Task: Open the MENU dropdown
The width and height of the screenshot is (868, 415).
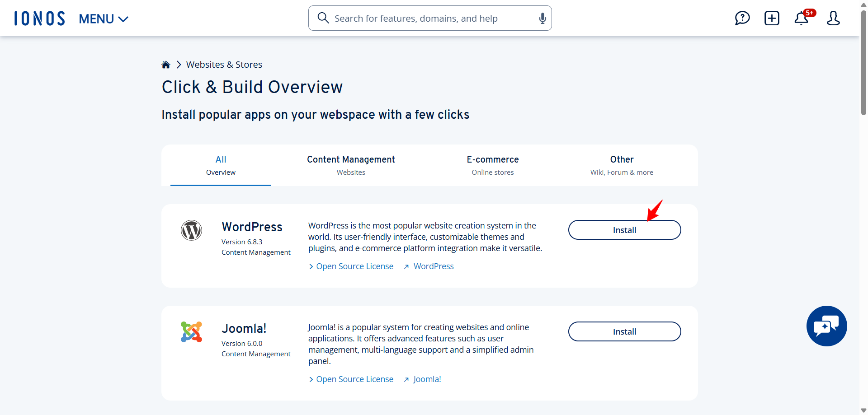Action: click(x=104, y=19)
